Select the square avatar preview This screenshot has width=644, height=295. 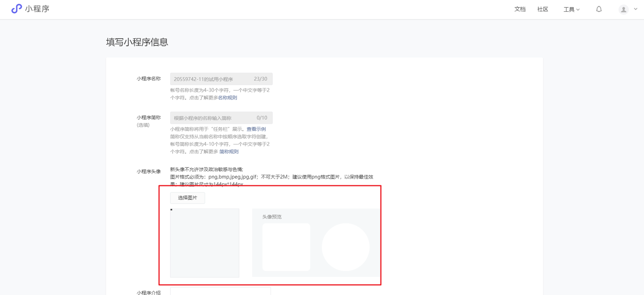tap(286, 247)
